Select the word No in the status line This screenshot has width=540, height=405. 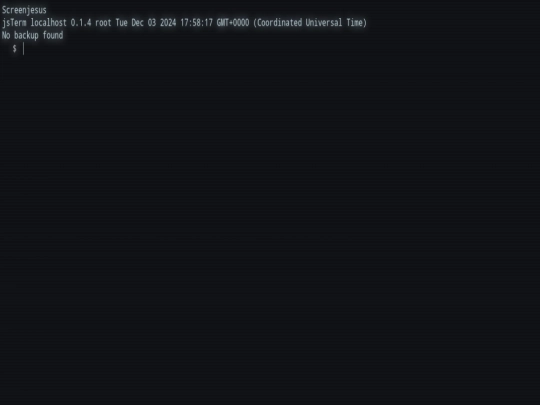click(x=6, y=35)
